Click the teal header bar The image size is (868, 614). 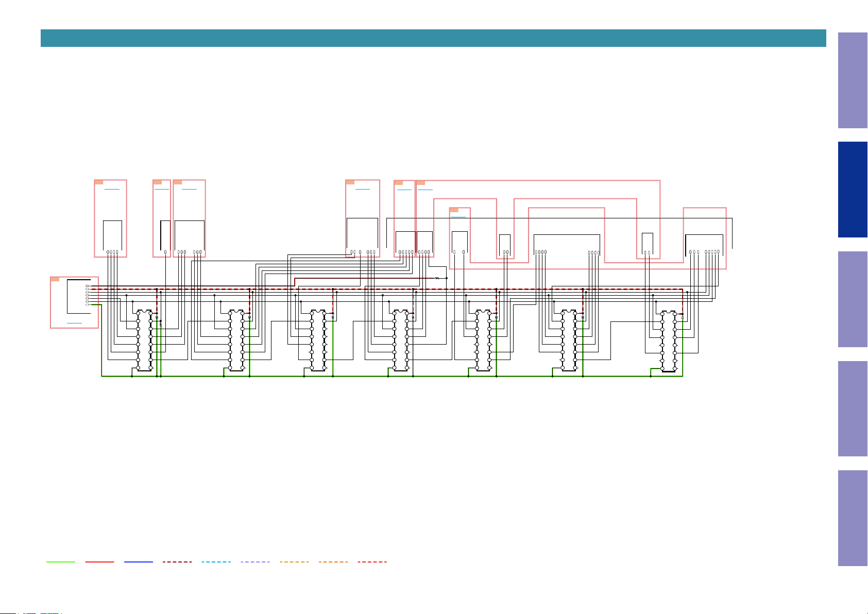433,38
